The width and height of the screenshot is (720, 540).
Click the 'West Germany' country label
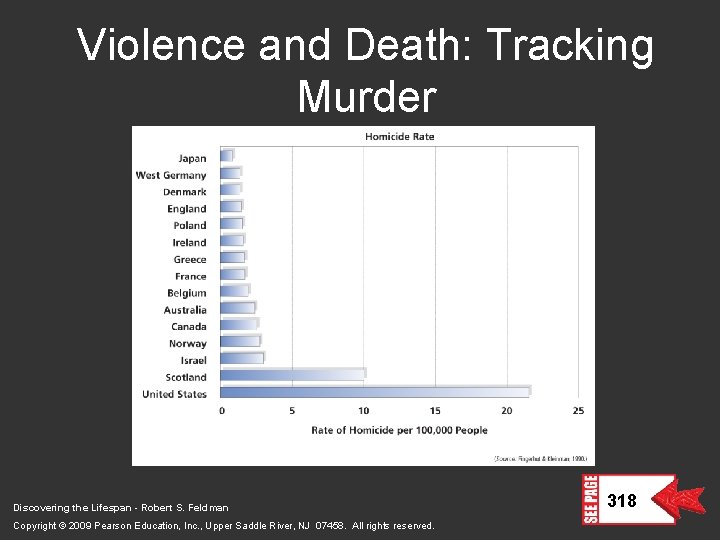click(x=171, y=175)
